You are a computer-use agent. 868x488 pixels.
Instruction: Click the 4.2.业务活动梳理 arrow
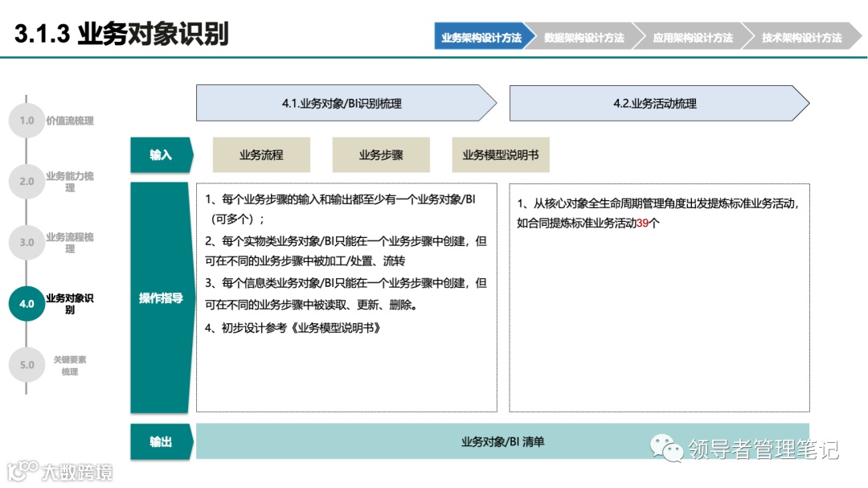click(659, 103)
